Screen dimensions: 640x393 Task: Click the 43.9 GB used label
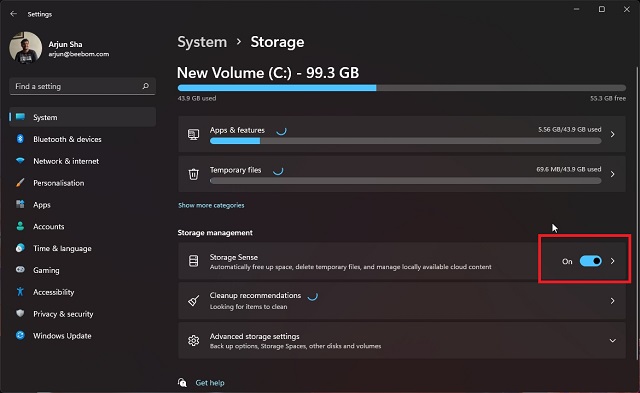pos(197,98)
